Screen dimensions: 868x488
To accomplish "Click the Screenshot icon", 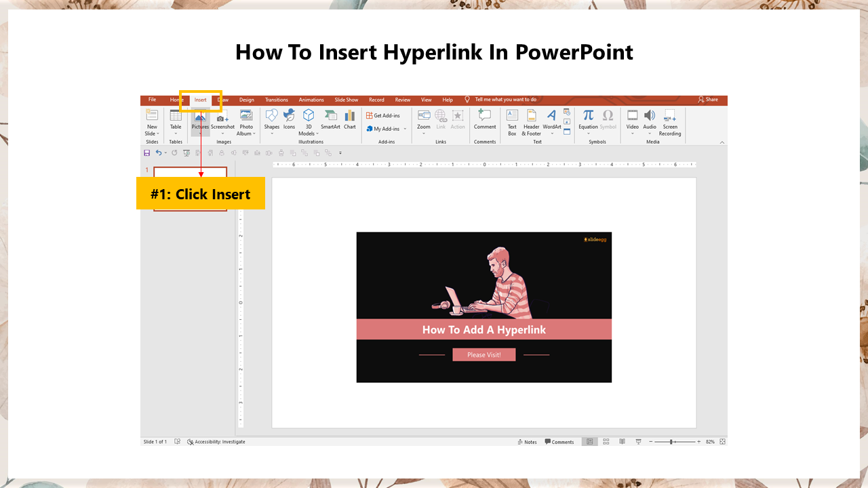I will pyautogui.click(x=222, y=115).
